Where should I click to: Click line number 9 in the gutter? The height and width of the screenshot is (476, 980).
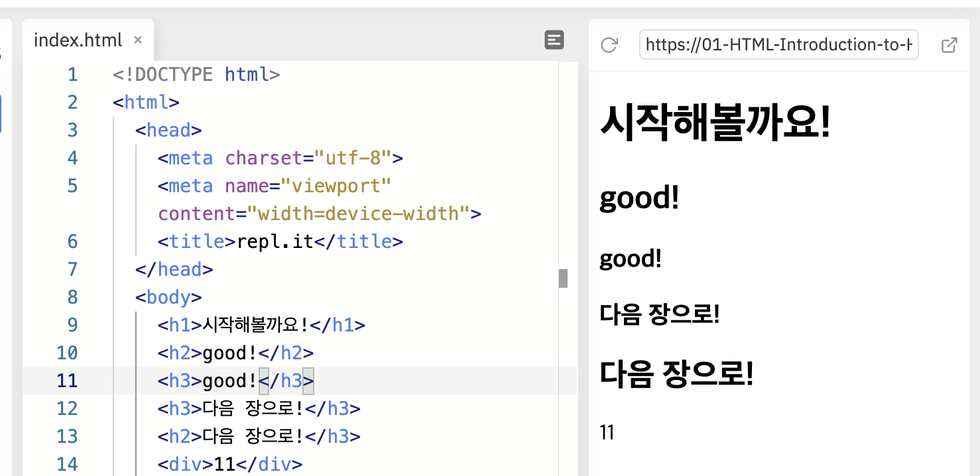click(x=72, y=325)
